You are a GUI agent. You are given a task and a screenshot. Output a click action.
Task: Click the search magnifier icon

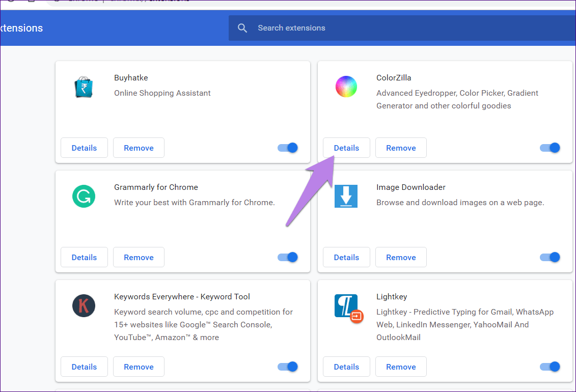tap(242, 28)
